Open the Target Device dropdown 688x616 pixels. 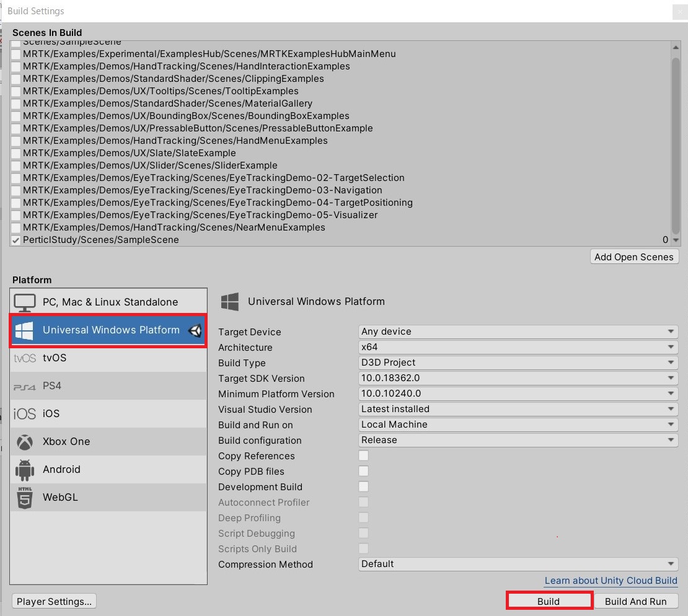pos(518,332)
